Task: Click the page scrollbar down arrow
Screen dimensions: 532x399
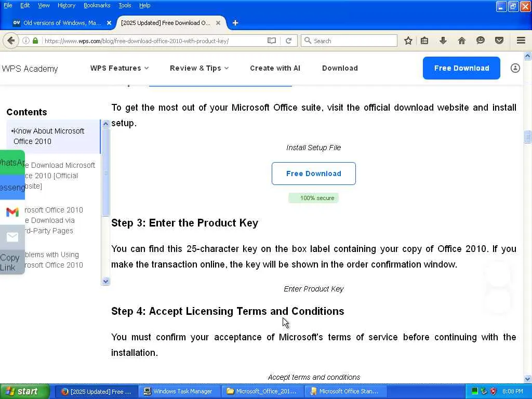Action: (528, 379)
